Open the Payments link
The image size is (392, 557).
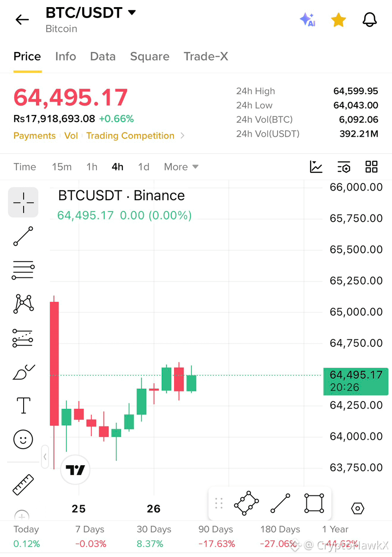tap(35, 136)
